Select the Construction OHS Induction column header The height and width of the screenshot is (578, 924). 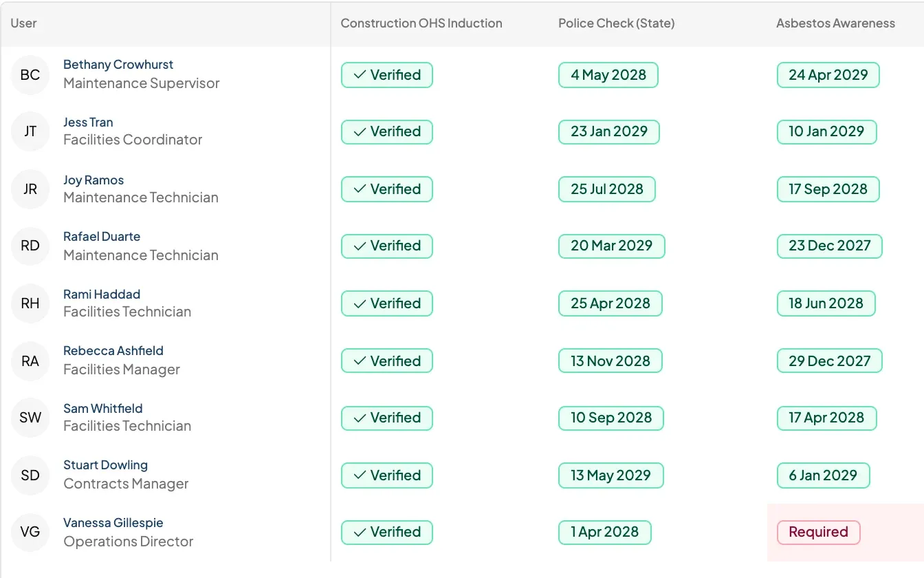(x=421, y=23)
